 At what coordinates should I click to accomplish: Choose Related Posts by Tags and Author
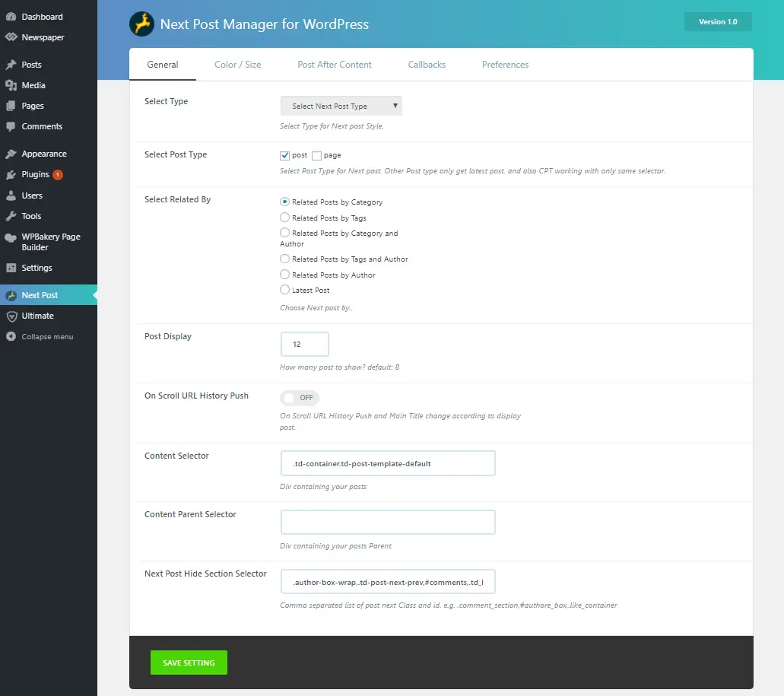tap(284, 259)
